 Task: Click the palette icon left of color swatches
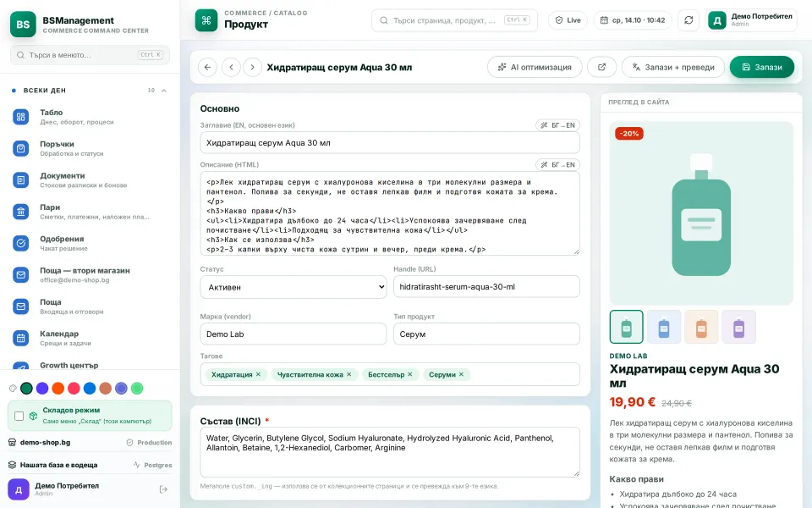13,389
